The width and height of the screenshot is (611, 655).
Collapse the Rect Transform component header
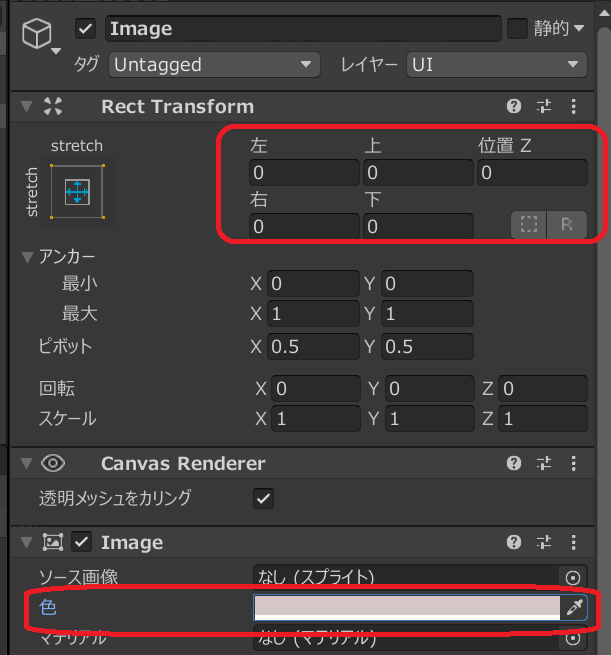coord(25,106)
